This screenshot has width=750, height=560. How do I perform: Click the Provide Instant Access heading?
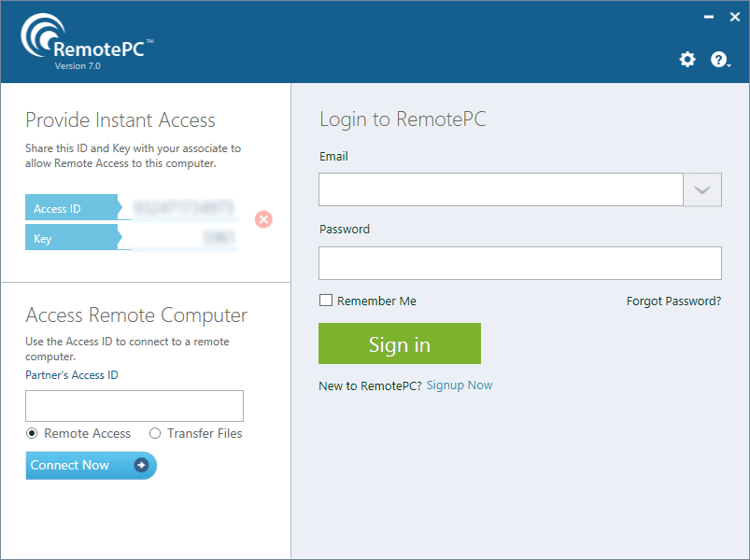120,119
